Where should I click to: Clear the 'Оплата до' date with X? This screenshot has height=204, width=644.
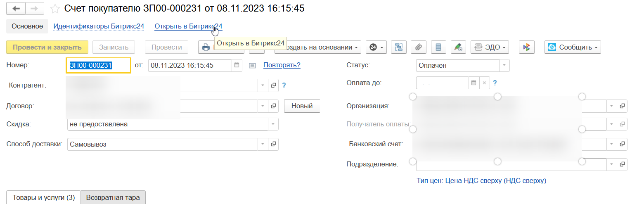coord(484,83)
